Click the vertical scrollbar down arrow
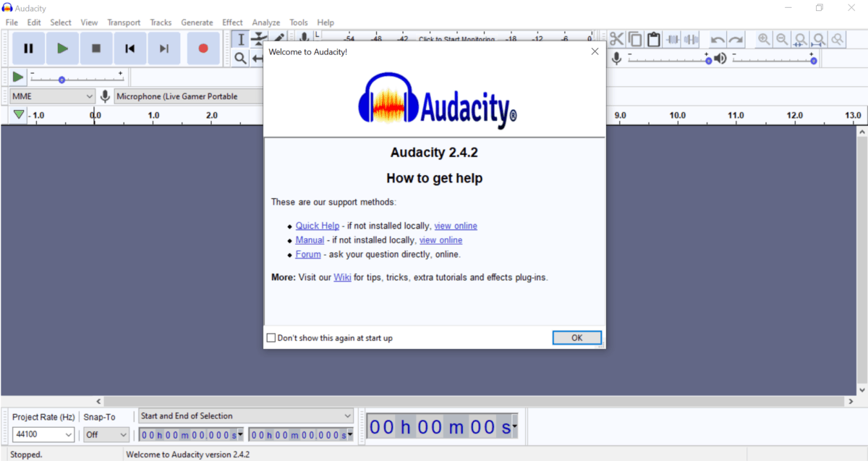This screenshot has height=461, width=868. point(861,389)
